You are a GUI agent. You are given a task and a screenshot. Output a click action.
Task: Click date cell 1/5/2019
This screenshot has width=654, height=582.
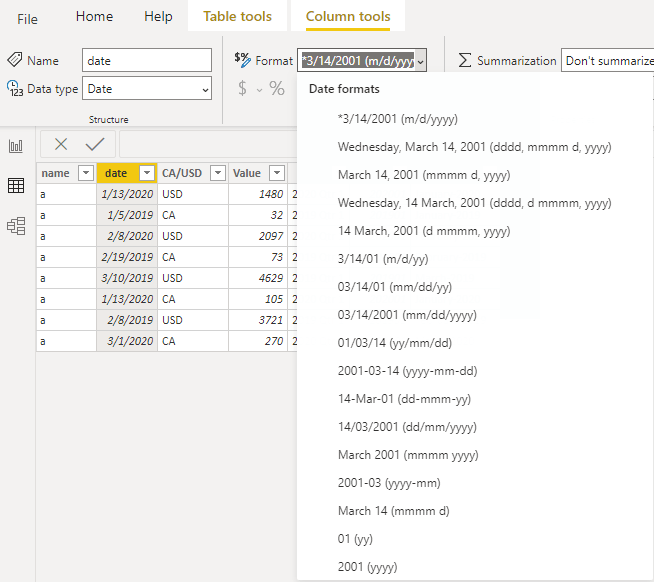point(127,215)
